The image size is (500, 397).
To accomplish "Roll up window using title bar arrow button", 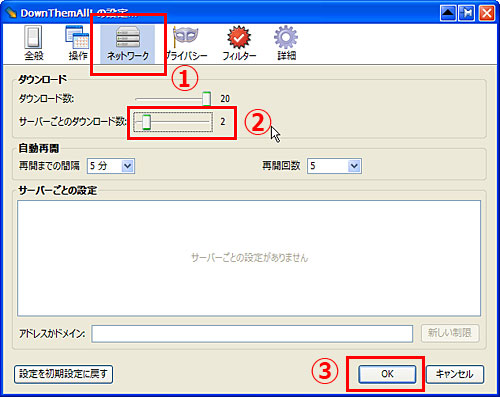I will tap(448, 13).
